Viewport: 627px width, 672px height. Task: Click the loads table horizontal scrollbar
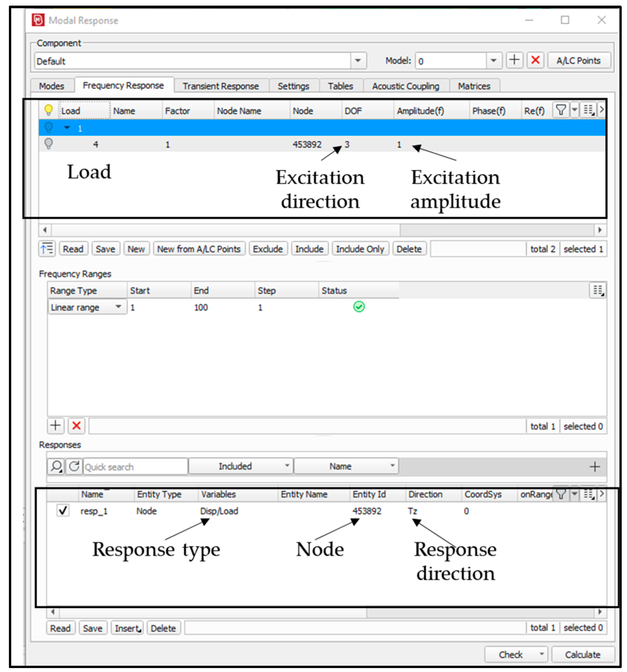pos(225,230)
